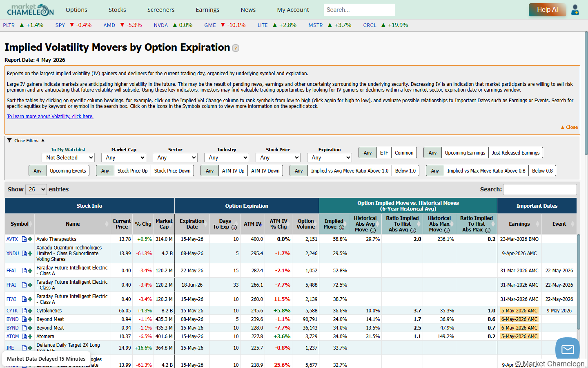The image size is (588, 368).
Task: Open the learn more about Volatility link
Action: pos(50,117)
